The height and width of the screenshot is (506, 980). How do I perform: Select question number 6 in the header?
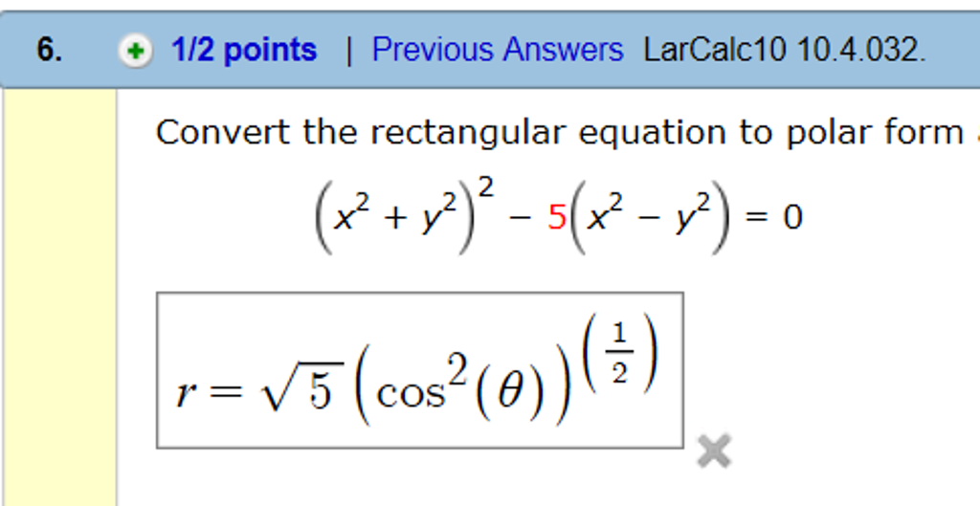click(x=50, y=50)
